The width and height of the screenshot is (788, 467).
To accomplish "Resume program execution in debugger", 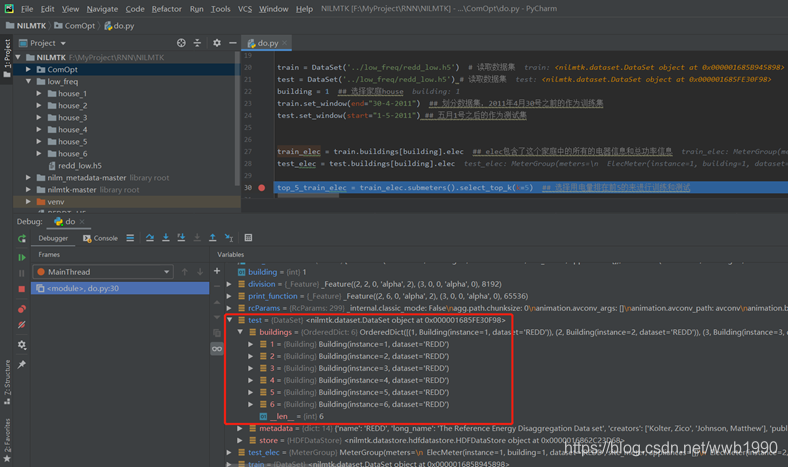I will [22, 257].
